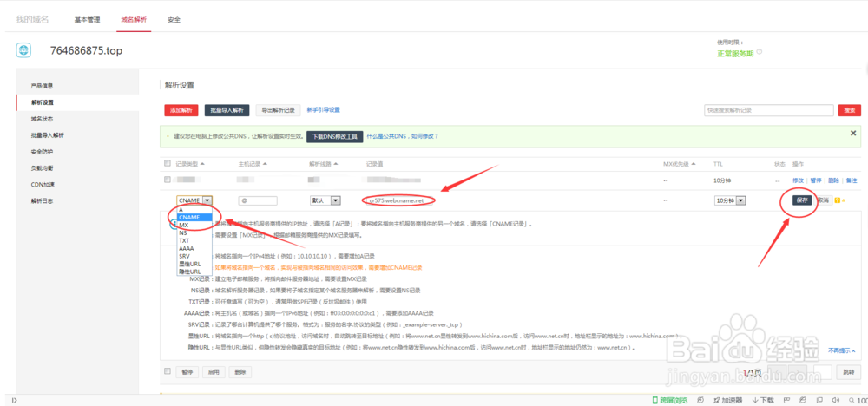Open the CNAME record type dropdown
The image size is (868, 406).
click(x=194, y=200)
